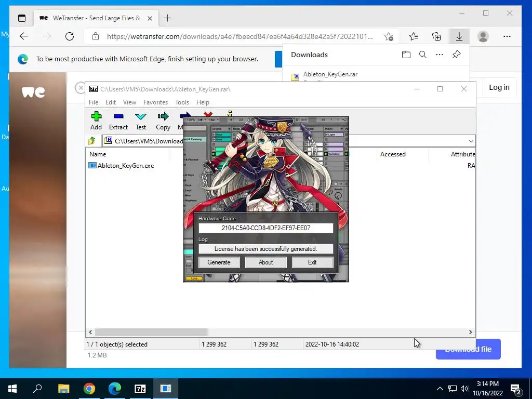This screenshot has width=532, height=399.
Task: Open the Edge profile avatar
Action: pos(483,36)
